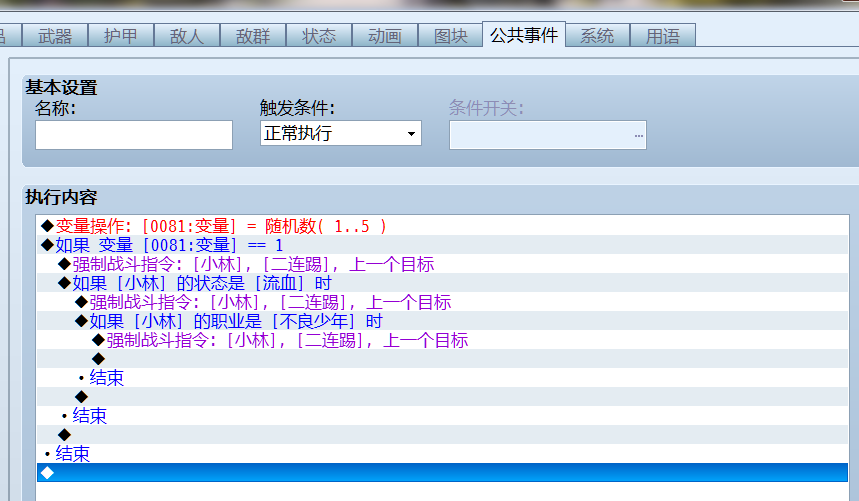859x501 pixels.
Task: Open the 用语 tab
Action: [x=663, y=36]
